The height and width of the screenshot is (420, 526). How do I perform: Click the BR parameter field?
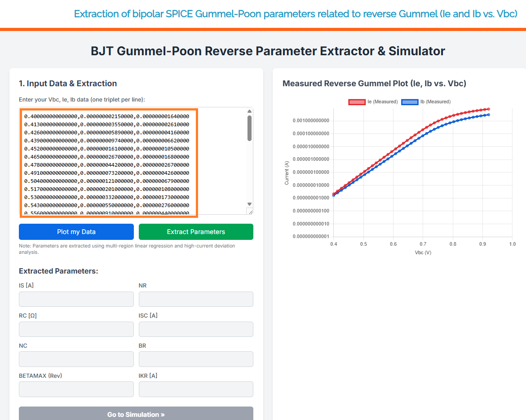196,359
